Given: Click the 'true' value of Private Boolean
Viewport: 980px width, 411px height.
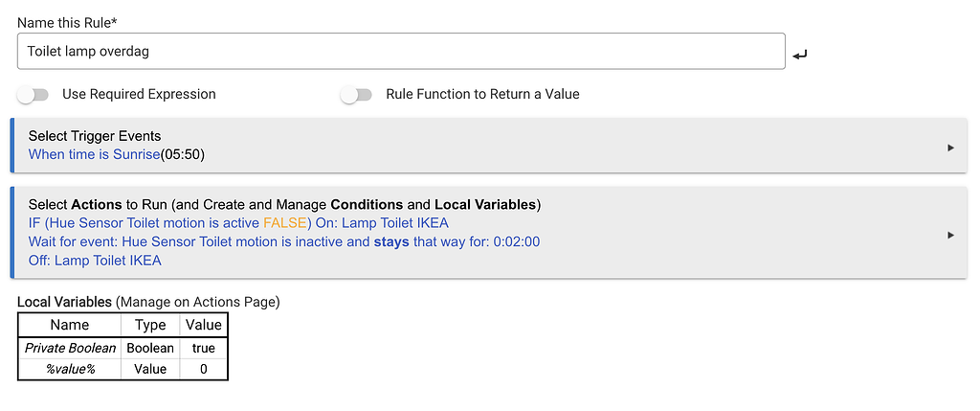Looking at the screenshot, I should coord(203,348).
